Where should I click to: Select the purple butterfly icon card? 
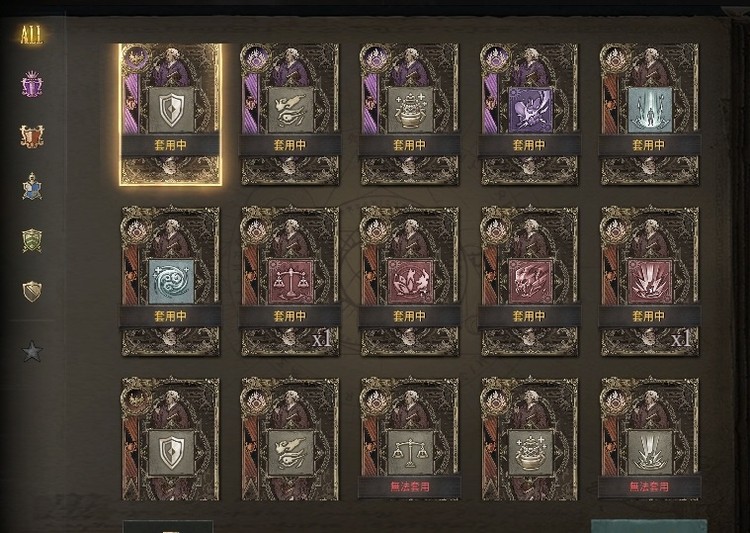[529, 114]
